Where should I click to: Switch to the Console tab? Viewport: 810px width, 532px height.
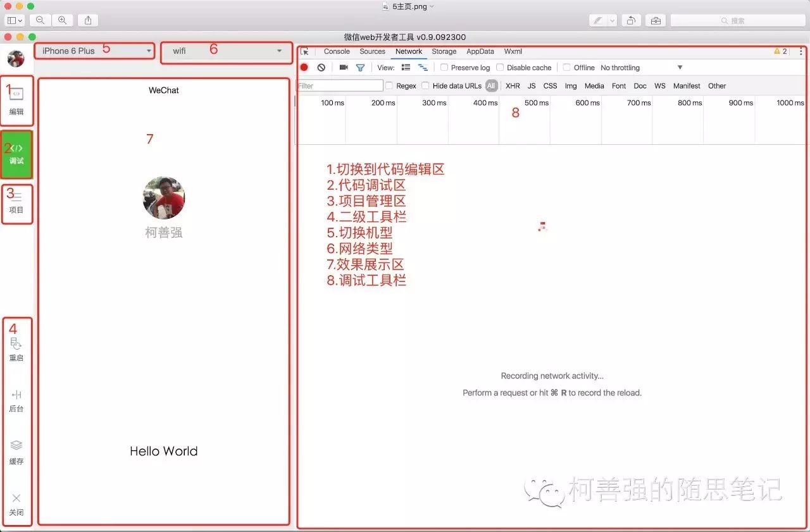(x=337, y=51)
